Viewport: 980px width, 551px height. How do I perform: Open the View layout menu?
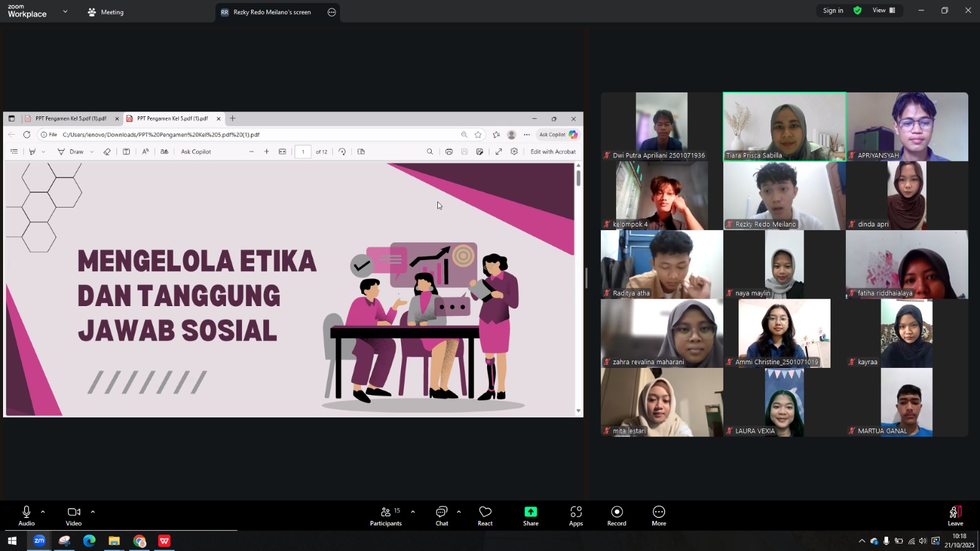tap(883, 10)
